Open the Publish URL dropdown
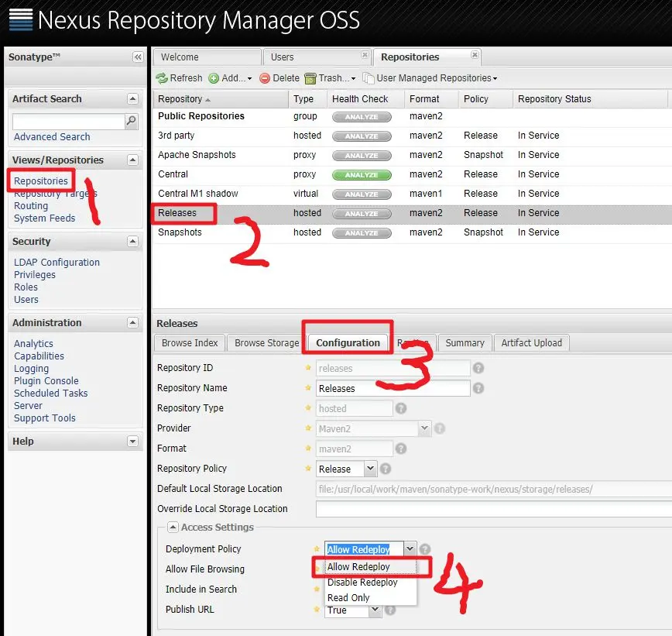 [375, 610]
